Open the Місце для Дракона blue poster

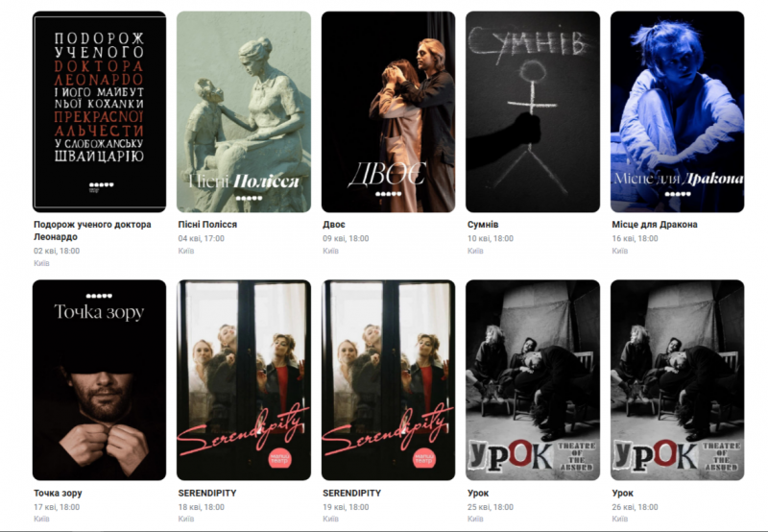(x=677, y=111)
